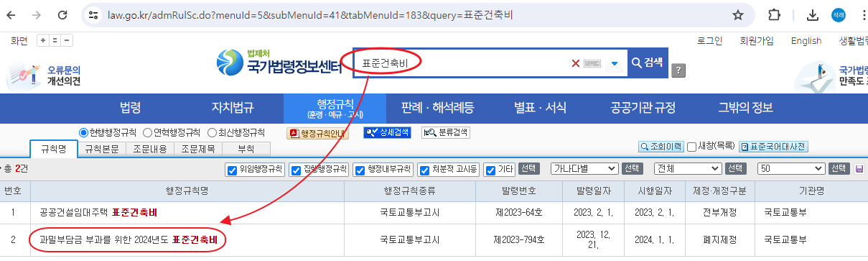Uncheck 처분적 고시등 checkbox

[424, 170]
